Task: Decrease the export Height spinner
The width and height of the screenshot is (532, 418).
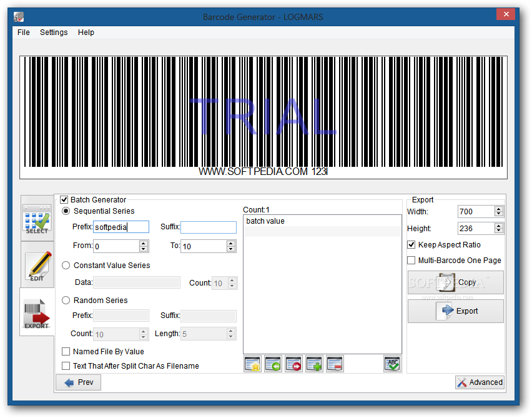Action: (498, 231)
